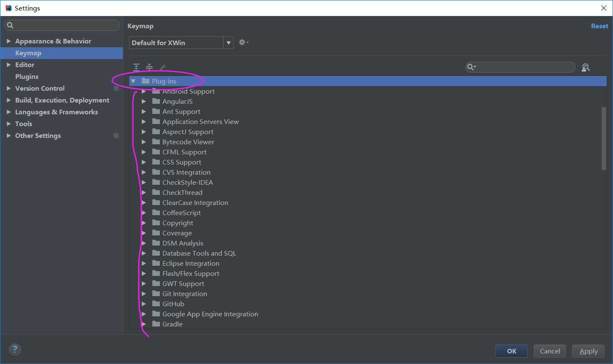Select the Flash/Flex Support row
613x364 pixels.
click(368, 273)
